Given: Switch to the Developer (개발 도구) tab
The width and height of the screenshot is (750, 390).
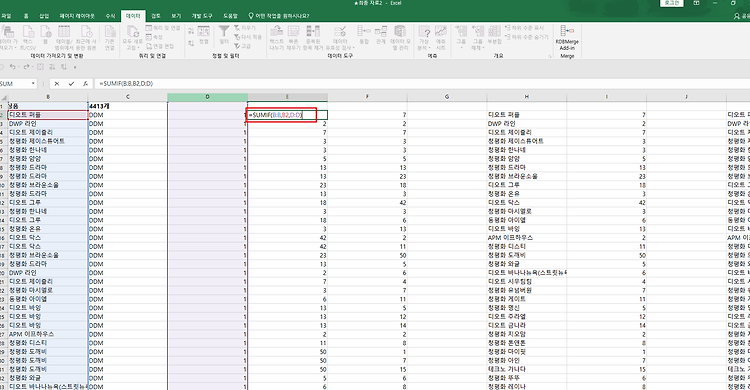Looking at the screenshot, I should (x=202, y=16).
